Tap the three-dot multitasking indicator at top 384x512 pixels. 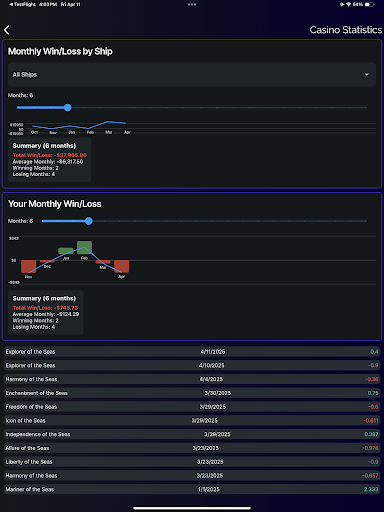point(192,4)
